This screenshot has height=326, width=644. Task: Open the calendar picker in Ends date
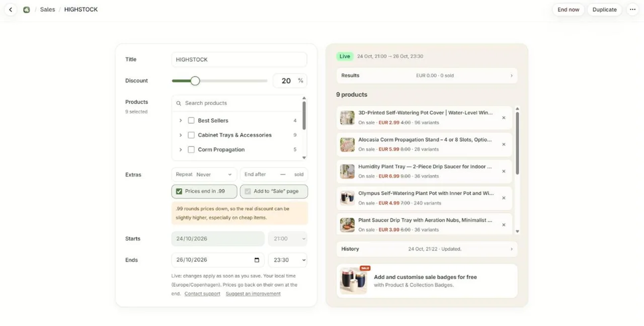tap(257, 260)
